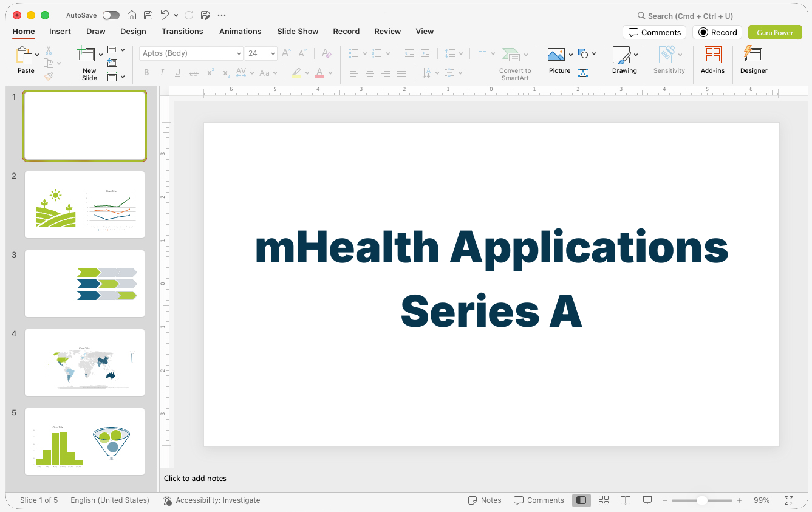The height and width of the screenshot is (512, 812).
Task: Select slide 3 thumbnail with chevrons
Action: tap(84, 284)
